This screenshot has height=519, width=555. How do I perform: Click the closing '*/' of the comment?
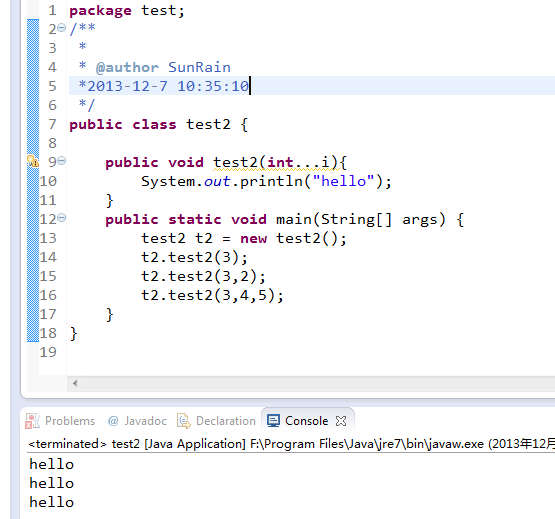click(87, 105)
